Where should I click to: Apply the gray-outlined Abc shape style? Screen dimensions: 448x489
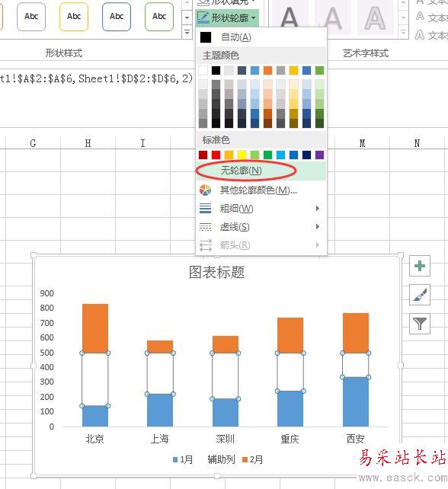(x=31, y=17)
